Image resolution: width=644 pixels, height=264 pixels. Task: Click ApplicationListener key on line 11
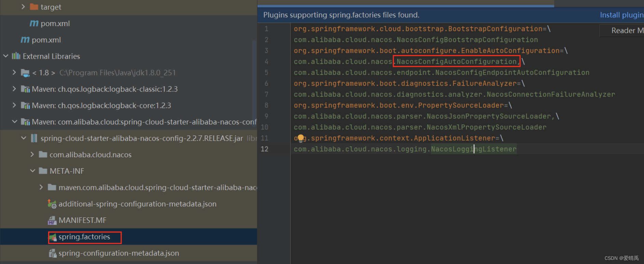point(454,138)
